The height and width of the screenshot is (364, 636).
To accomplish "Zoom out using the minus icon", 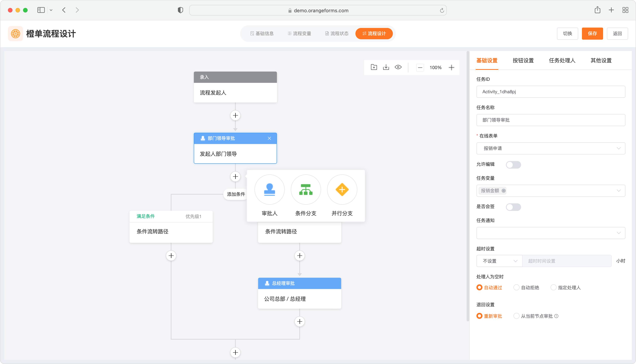I will [420, 68].
